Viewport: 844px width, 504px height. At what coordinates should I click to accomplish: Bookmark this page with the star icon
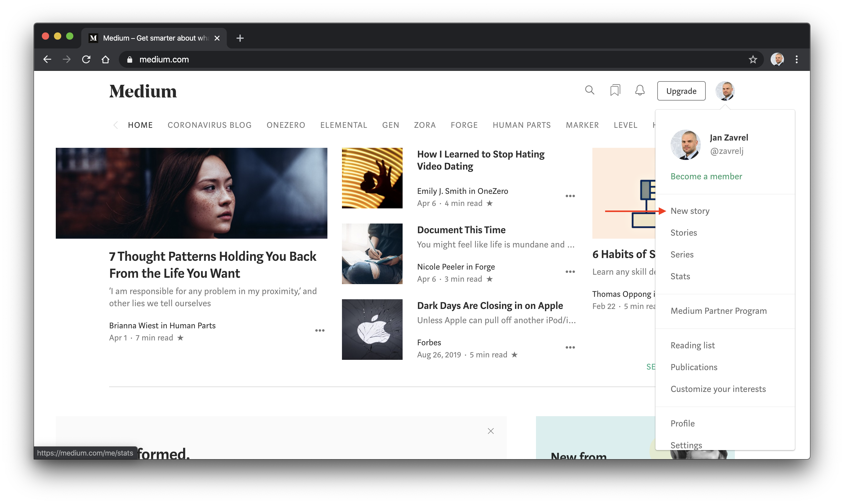(x=752, y=59)
